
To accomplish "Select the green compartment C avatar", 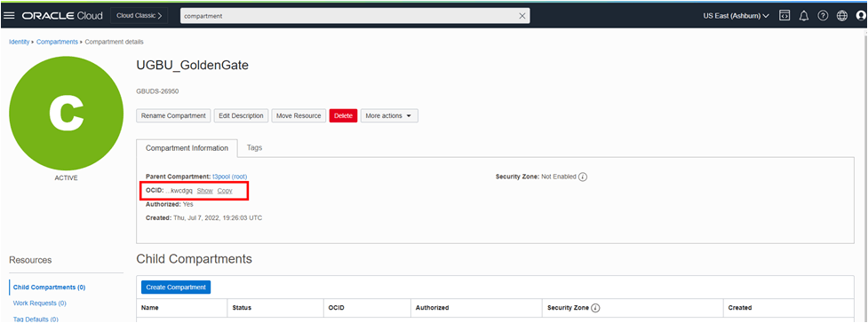I will [67, 113].
